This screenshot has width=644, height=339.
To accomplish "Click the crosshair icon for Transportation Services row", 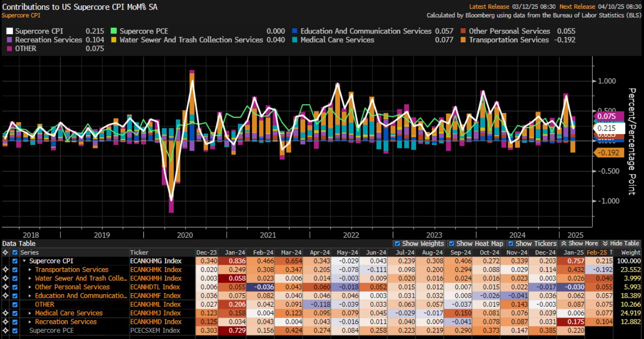I will [5, 270].
